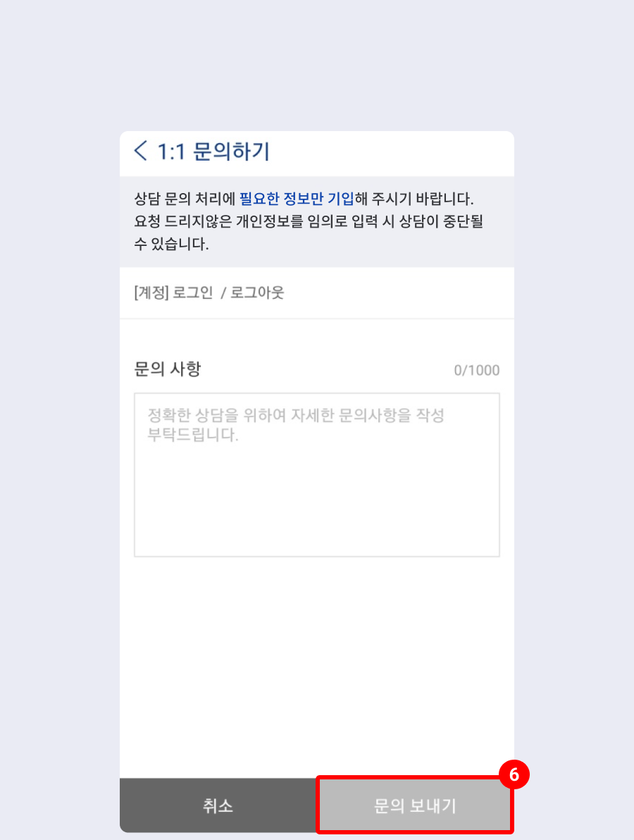The height and width of the screenshot is (840, 634).
Task: Click the 로그인 text in the category row
Action: [x=193, y=293]
